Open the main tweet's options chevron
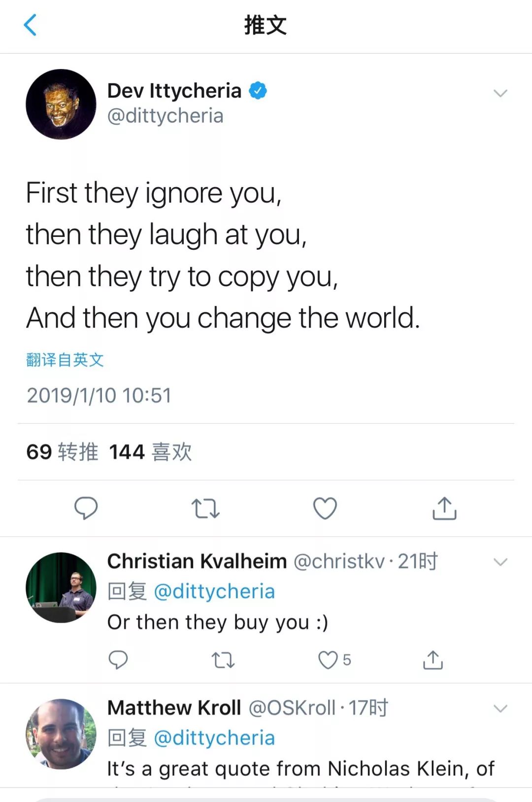Viewport: 532px width, 802px height. [x=500, y=93]
